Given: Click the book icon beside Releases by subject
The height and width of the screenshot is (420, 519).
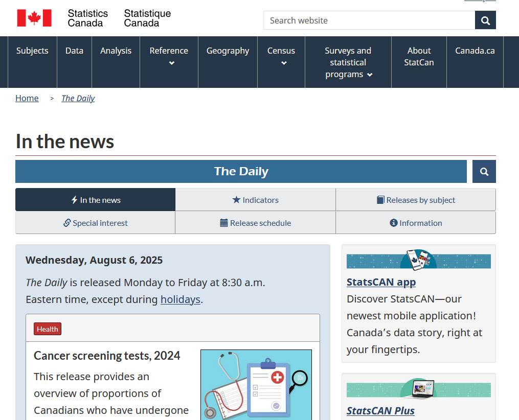Looking at the screenshot, I should pyautogui.click(x=380, y=200).
